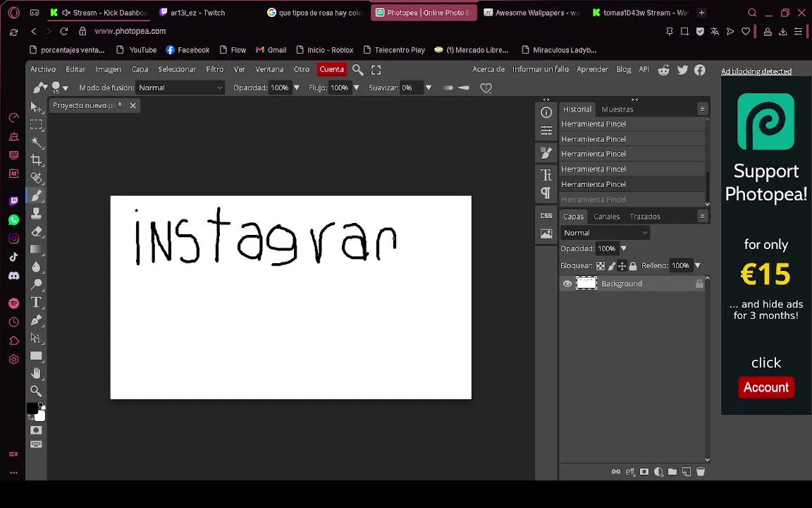
Task: Select the Eraser tool
Action: click(x=36, y=231)
